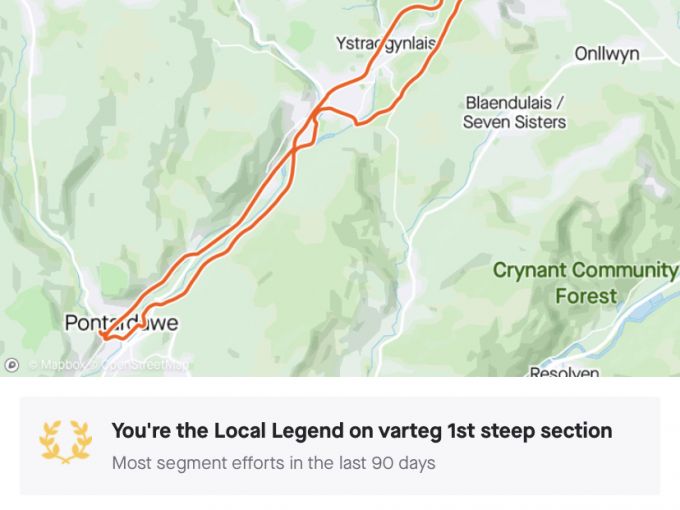Click the Onllwyn label on the map
Viewport: 680px width, 510px height.
coord(606,54)
